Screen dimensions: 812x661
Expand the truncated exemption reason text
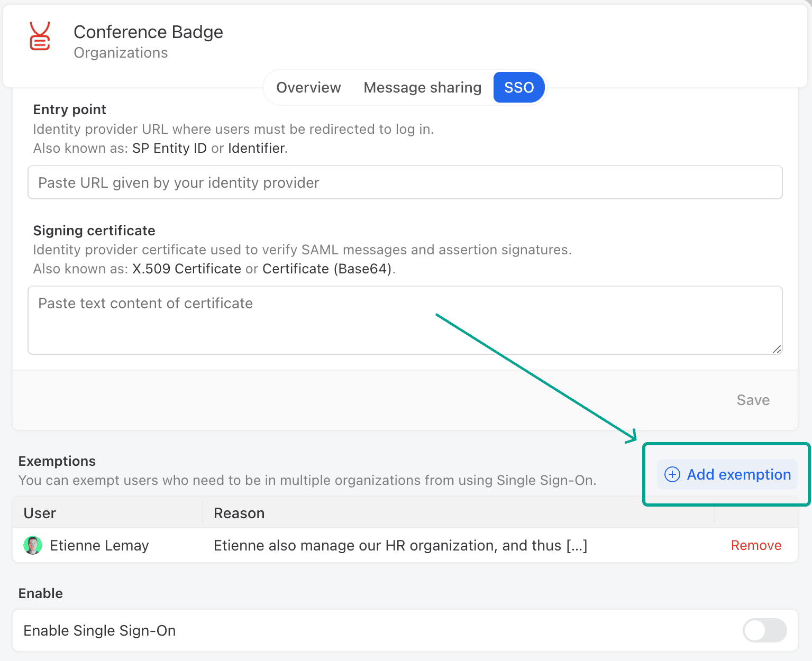[577, 545]
